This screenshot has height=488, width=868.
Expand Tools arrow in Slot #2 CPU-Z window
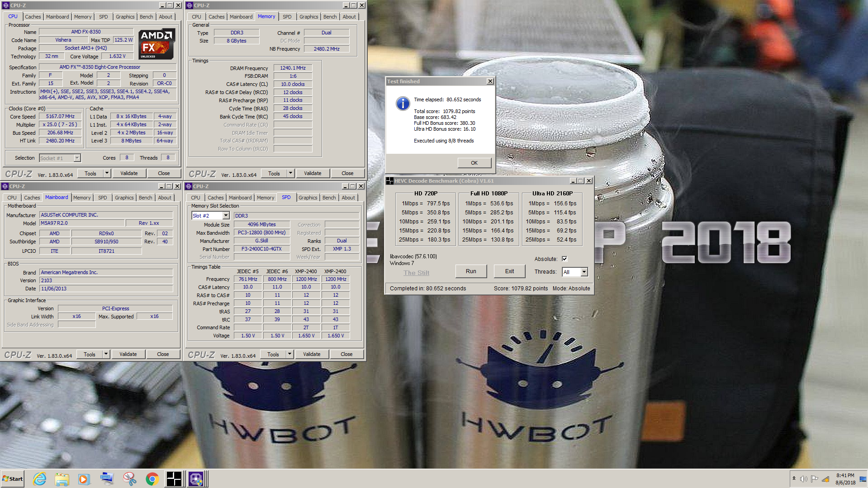(x=289, y=354)
